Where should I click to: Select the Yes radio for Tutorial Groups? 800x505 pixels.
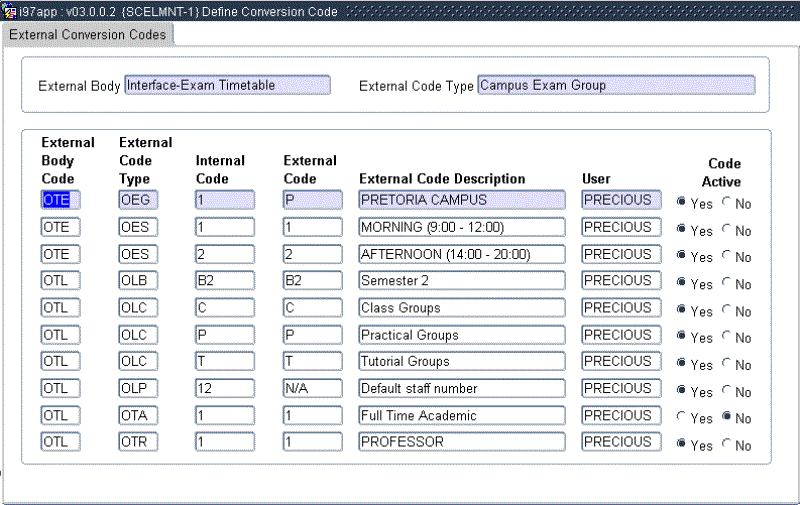(682, 364)
